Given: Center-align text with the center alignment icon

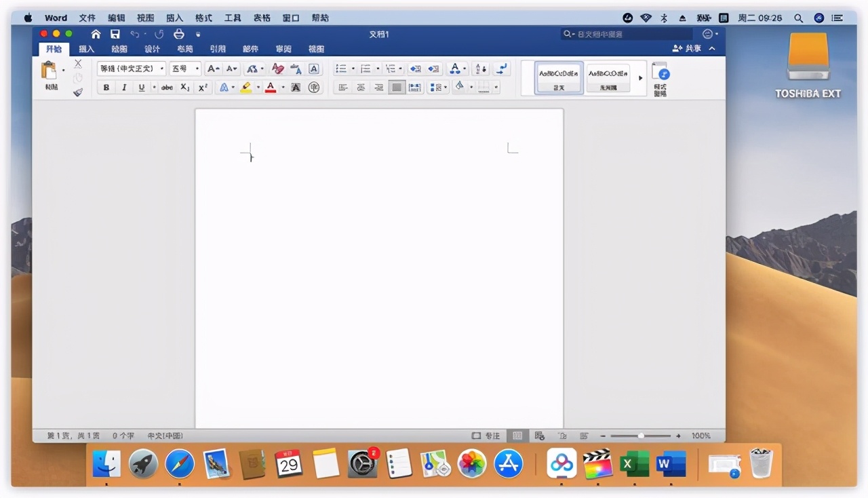Looking at the screenshot, I should (x=361, y=88).
